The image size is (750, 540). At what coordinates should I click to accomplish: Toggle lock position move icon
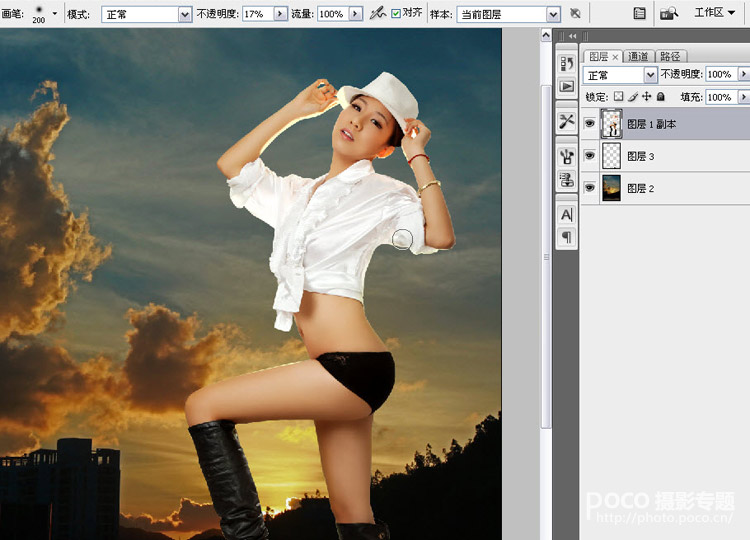click(x=647, y=97)
